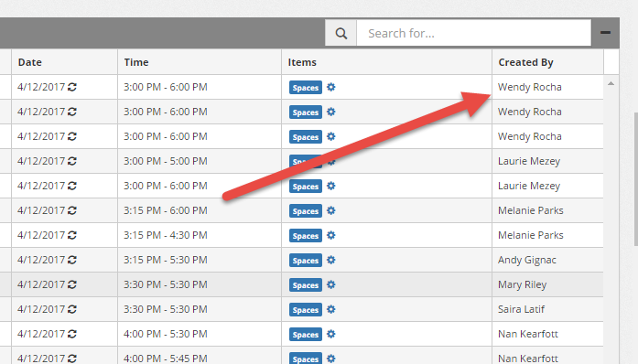The image size is (638, 364).
Task: Click the Spaces badge in Melanie Parks' 3:15–4:30 PM row
Action: point(306,235)
